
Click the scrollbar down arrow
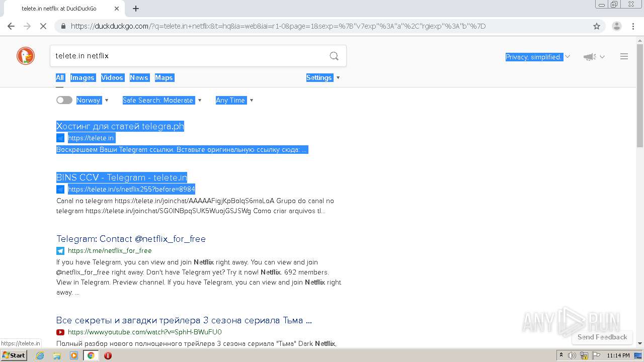640,344
